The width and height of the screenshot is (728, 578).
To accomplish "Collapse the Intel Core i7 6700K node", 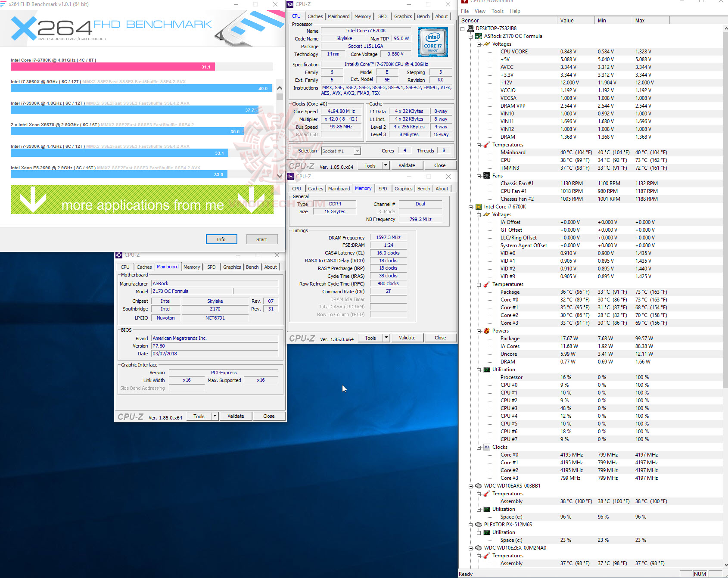I will tap(471, 207).
